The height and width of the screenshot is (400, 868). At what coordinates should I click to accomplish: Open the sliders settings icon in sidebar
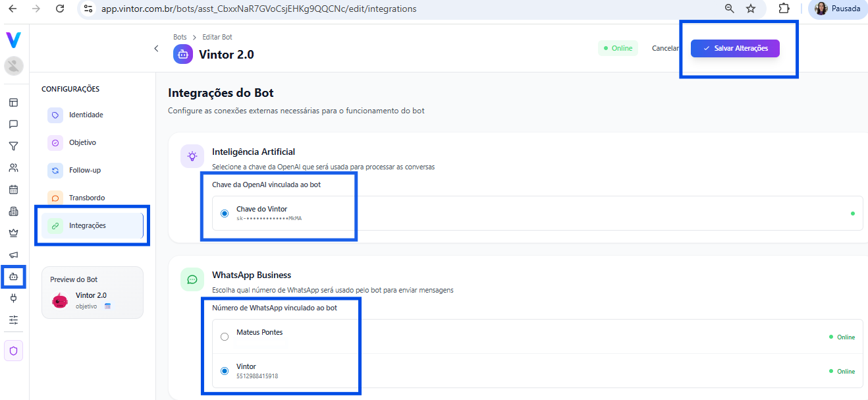tap(14, 320)
